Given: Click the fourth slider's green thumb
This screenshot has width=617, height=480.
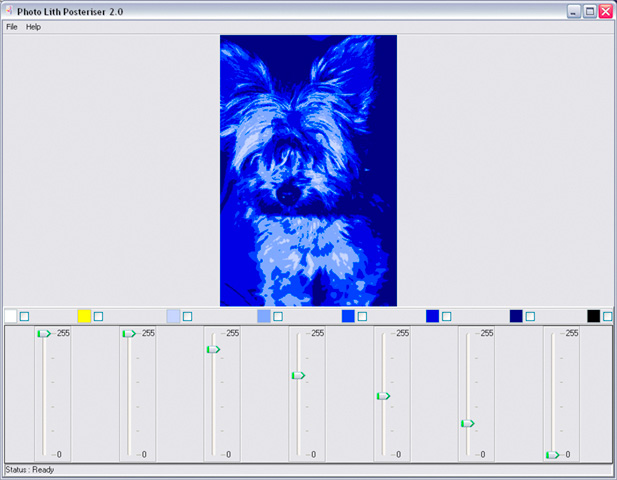Looking at the screenshot, I should [x=298, y=375].
